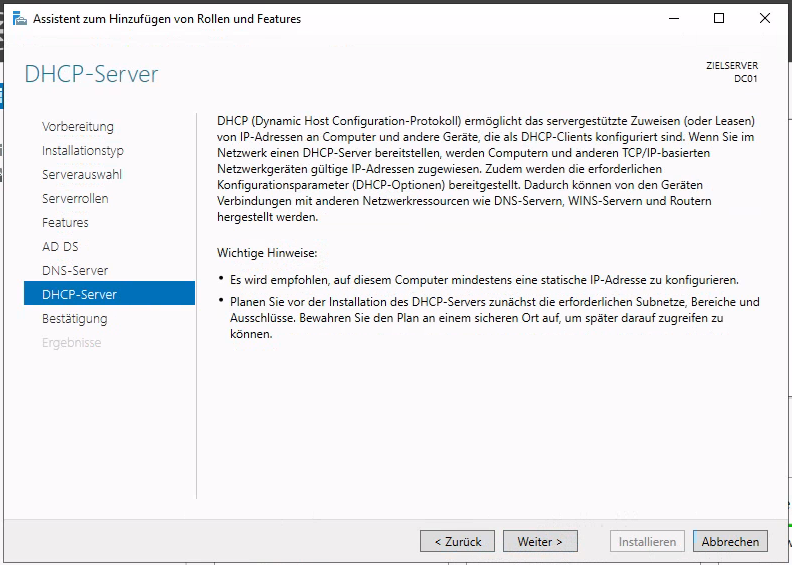The image size is (792, 565).
Task: Click the DHCP-Server page heading
Action: 91,74
